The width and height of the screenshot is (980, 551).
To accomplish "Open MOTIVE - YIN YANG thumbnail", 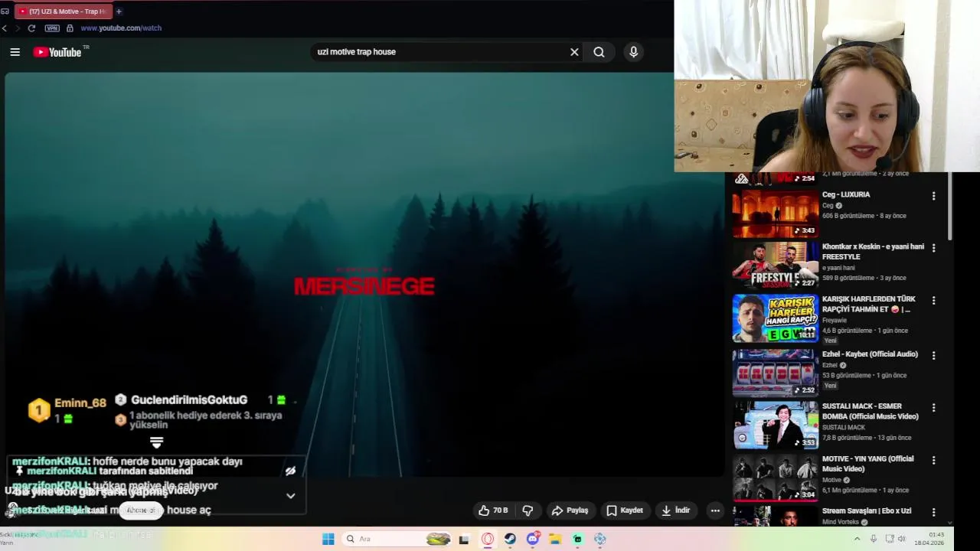I will tap(775, 478).
